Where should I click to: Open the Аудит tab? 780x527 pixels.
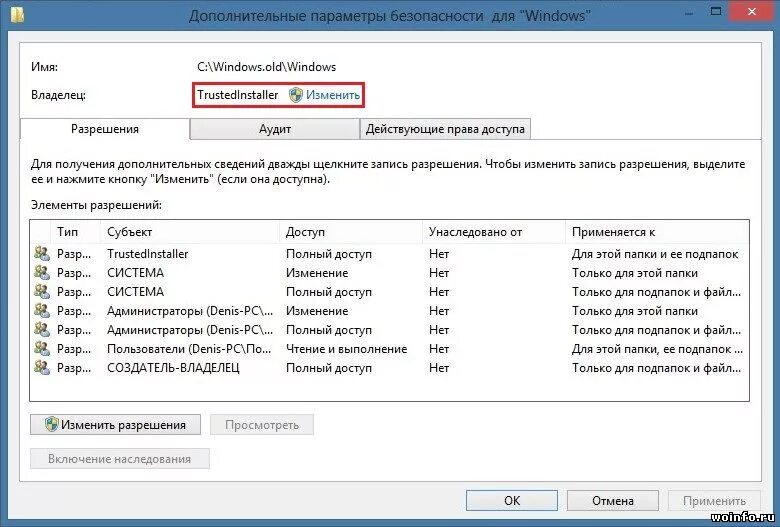[x=275, y=129]
